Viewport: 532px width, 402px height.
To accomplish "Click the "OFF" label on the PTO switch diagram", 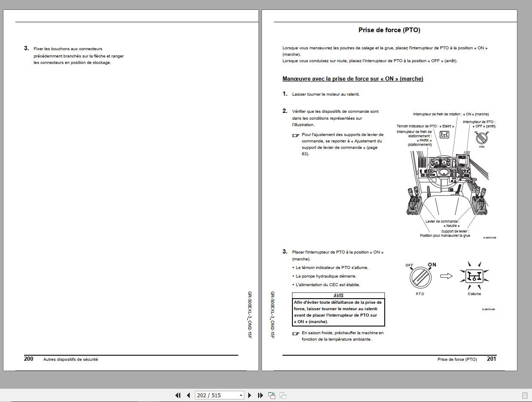I will click(410, 265).
